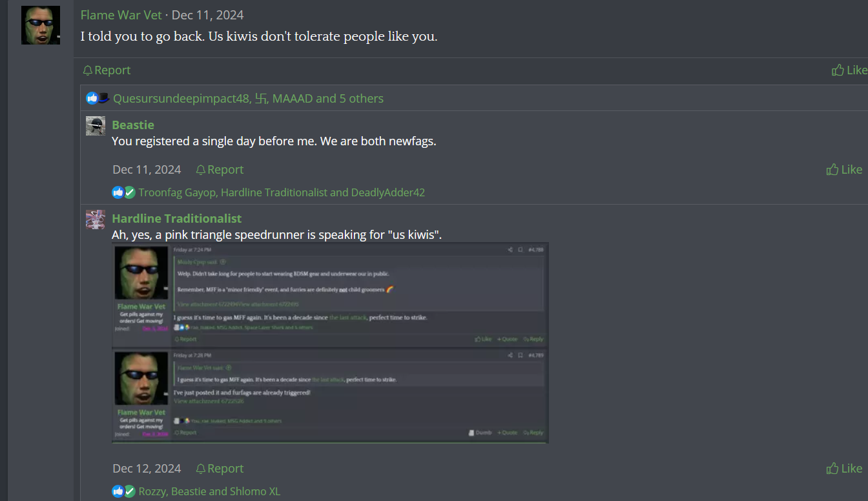Report Hardline Traditionalist's comment
868x501 pixels.
[x=220, y=469]
